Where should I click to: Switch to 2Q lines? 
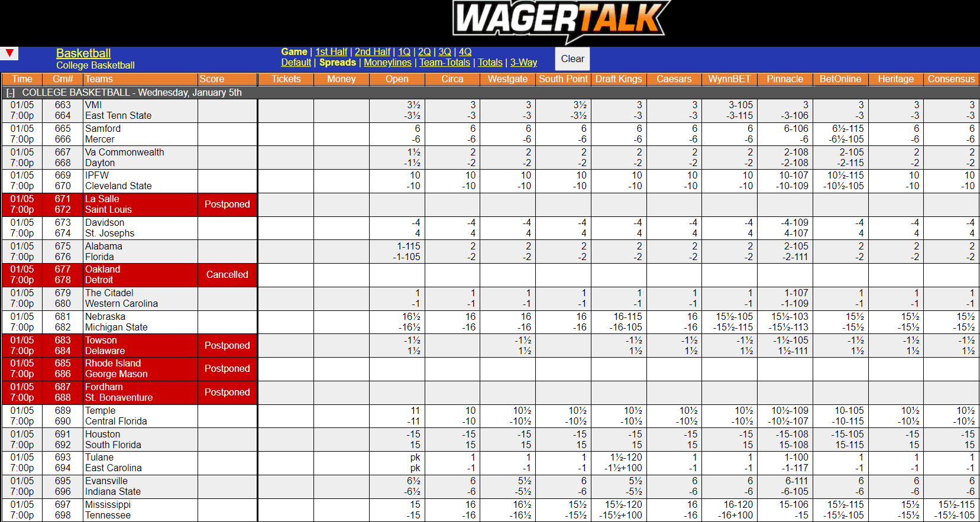424,52
